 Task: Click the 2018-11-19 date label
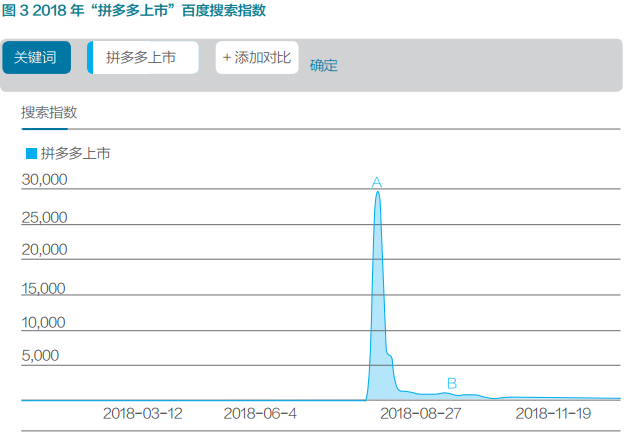pyautogui.click(x=553, y=414)
